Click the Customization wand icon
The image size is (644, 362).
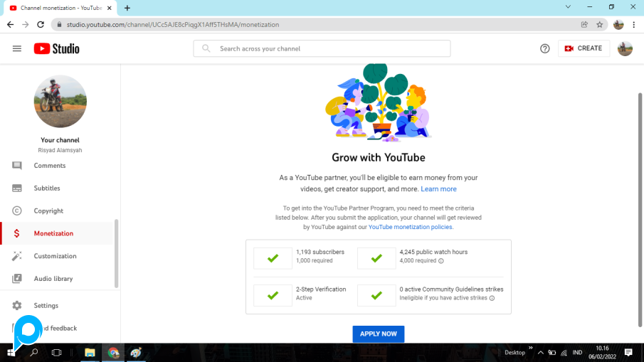click(x=17, y=256)
